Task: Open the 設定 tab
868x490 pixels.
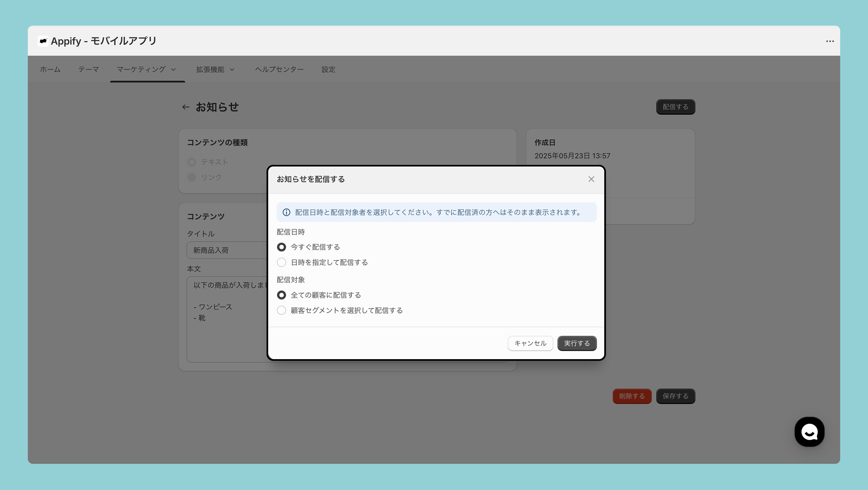Action: [328, 70]
